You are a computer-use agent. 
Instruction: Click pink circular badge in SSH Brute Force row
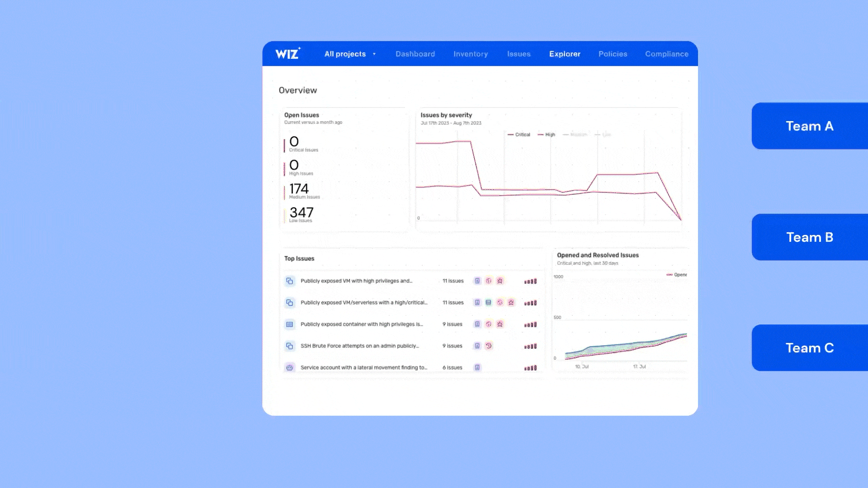pos(488,346)
